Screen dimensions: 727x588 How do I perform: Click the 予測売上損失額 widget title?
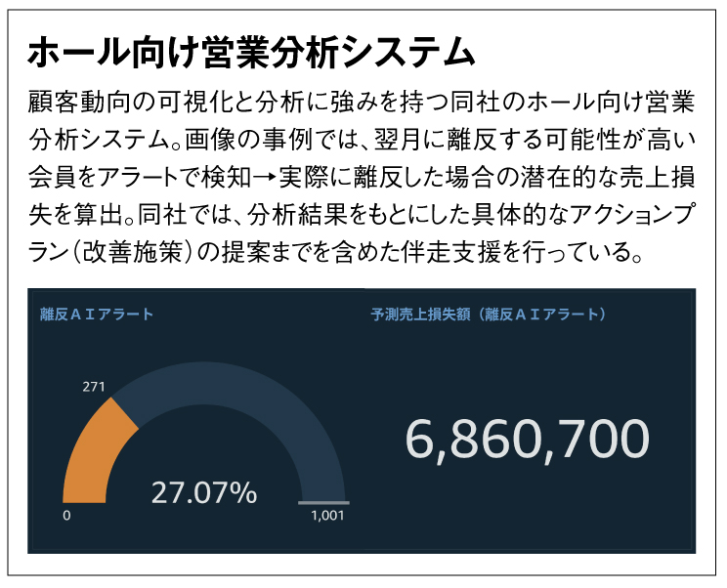(489, 315)
